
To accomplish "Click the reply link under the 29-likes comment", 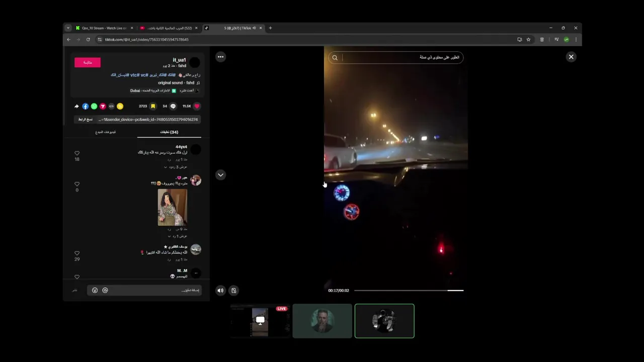I will [169, 259].
